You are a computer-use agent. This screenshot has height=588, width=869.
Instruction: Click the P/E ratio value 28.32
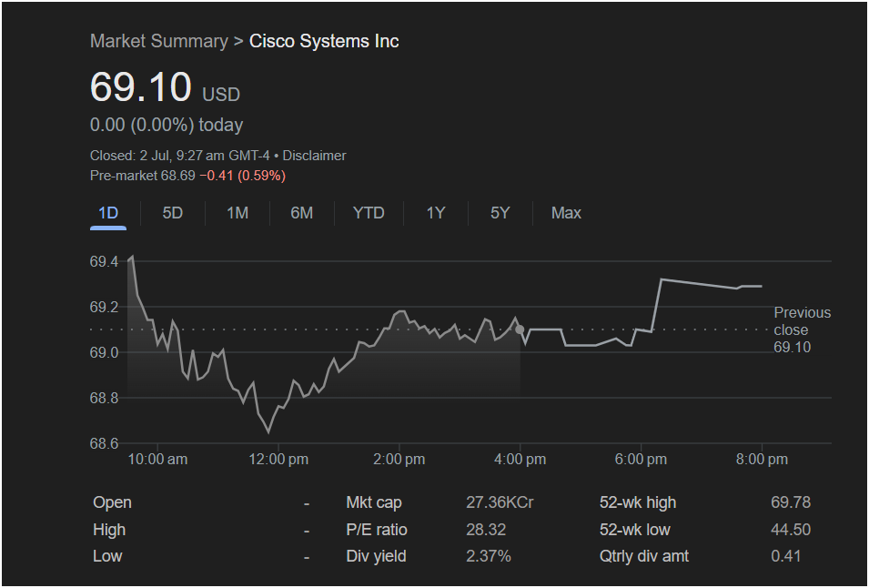point(486,530)
